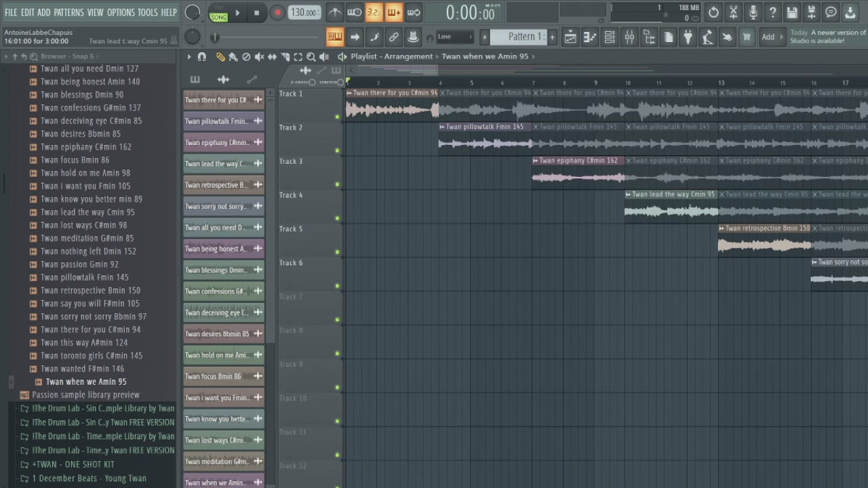Add new pattern with plus button
868x488 pixels.
[x=552, y=37]
